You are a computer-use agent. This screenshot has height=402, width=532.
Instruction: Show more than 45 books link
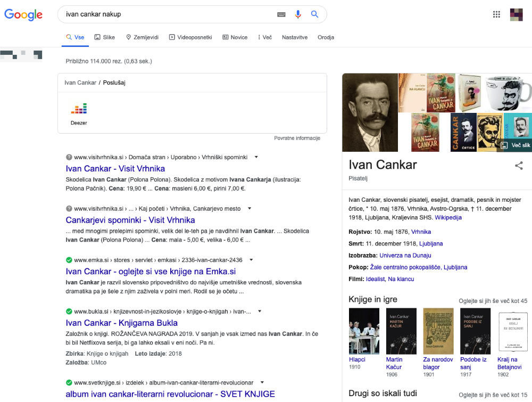pyautogui.click(x=493, y=301)
